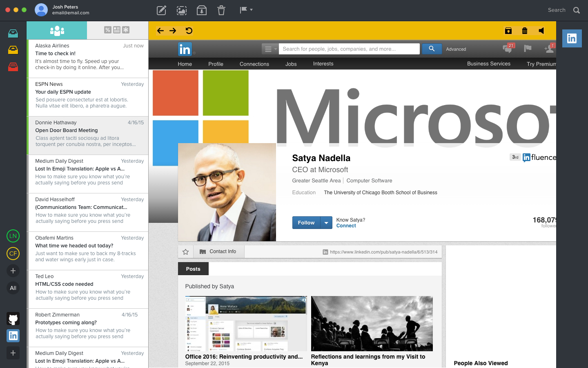This screenshot has height=368, width=588.
Task: Open Donnie Hathaway's Open Door Board Meeting email
Action: tap(88, 135)
